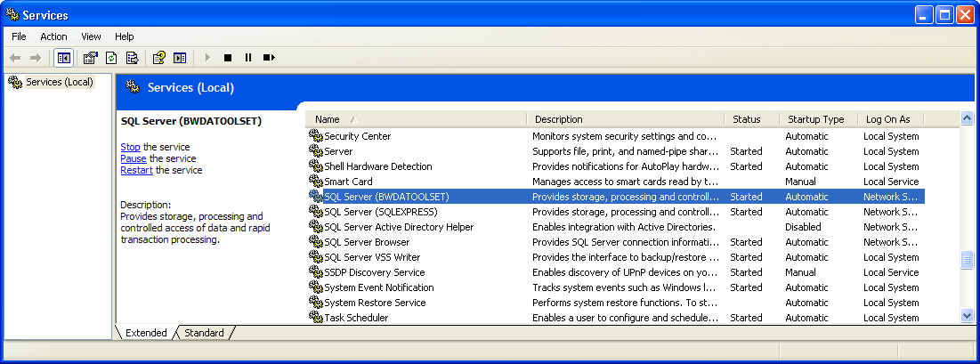The height and width of the screenshot is (364, 980).
Task: Click the Stop the service link
Action: pyautogui.click(x=130, y=147)
